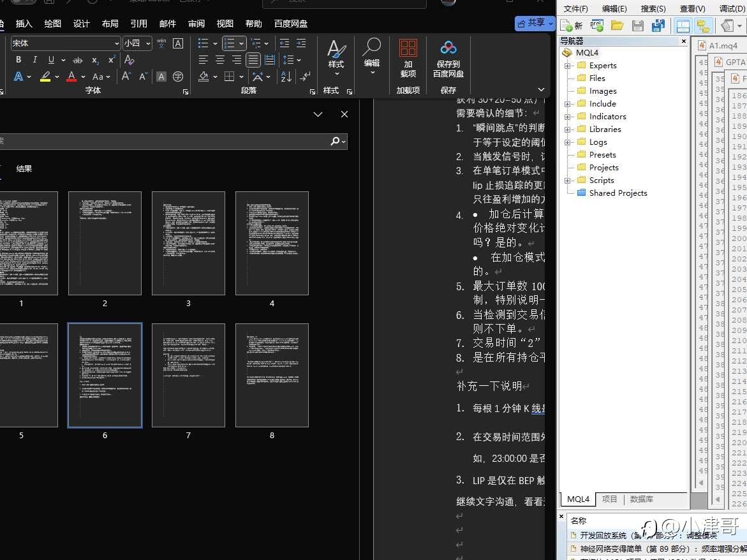This screenshot has width=747, height=560.
Task: Open the font name dropdown 宋体
Action: [x=117, y=43]
